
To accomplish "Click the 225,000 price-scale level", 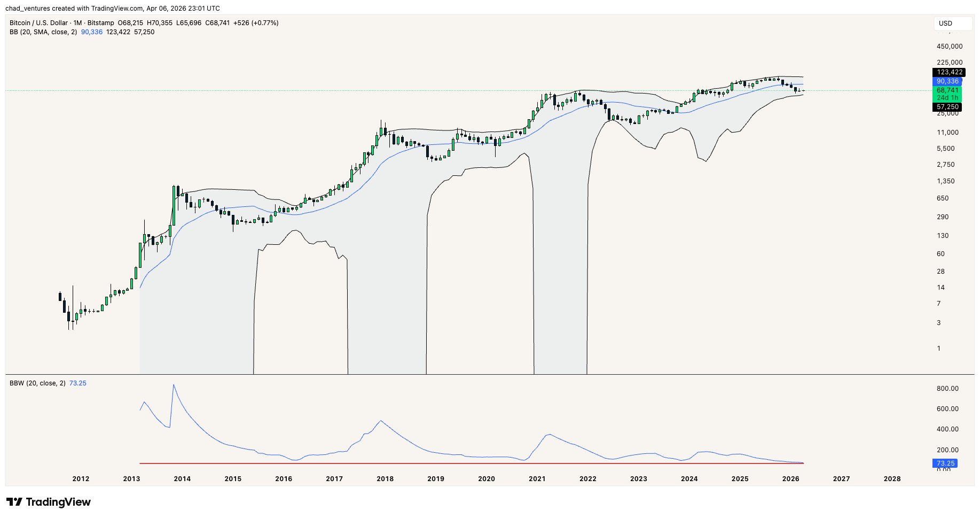I will coord(950,63).
